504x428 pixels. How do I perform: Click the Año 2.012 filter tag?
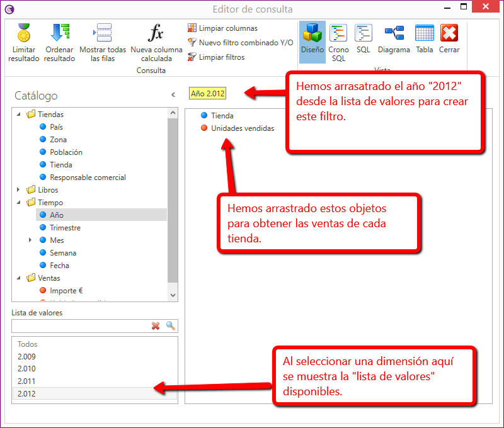207,94
